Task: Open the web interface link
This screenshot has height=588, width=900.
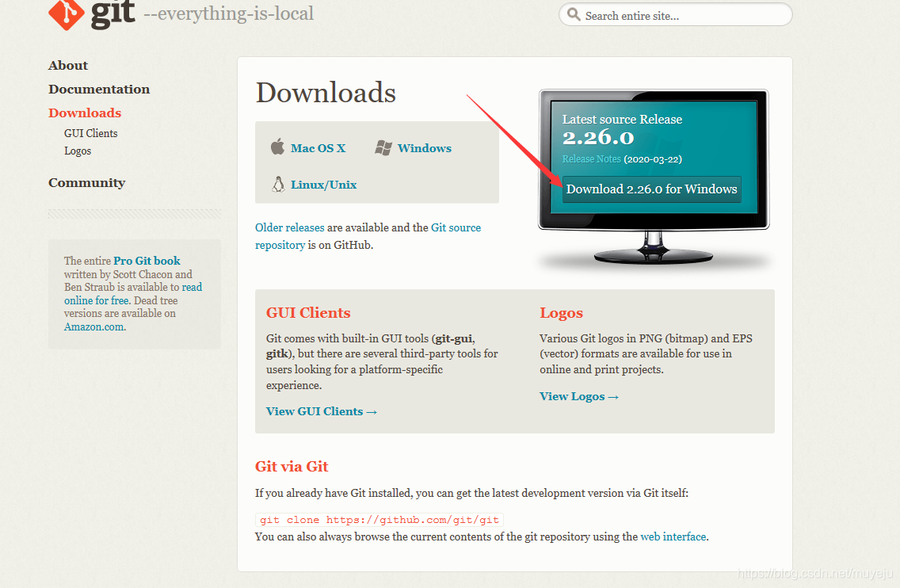Action: [x=673, y=537]
